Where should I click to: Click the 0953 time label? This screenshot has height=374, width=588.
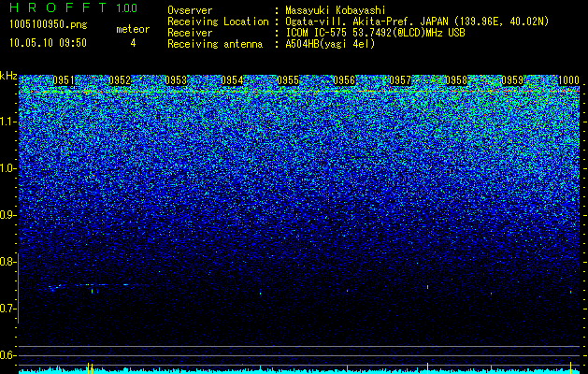coord(176,80)
